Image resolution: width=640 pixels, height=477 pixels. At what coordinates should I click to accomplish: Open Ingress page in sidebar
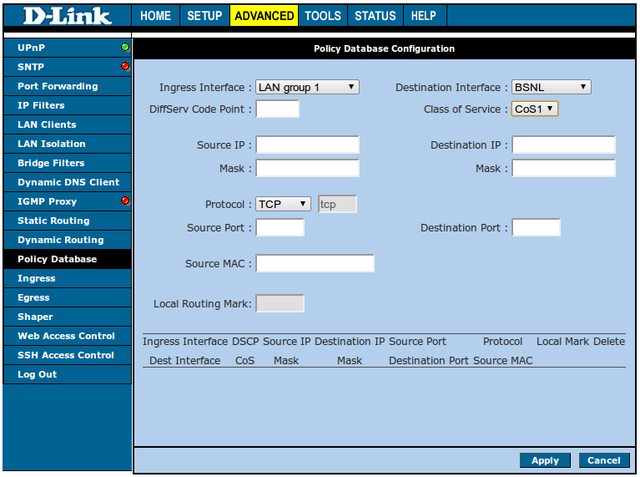[67, 278]
